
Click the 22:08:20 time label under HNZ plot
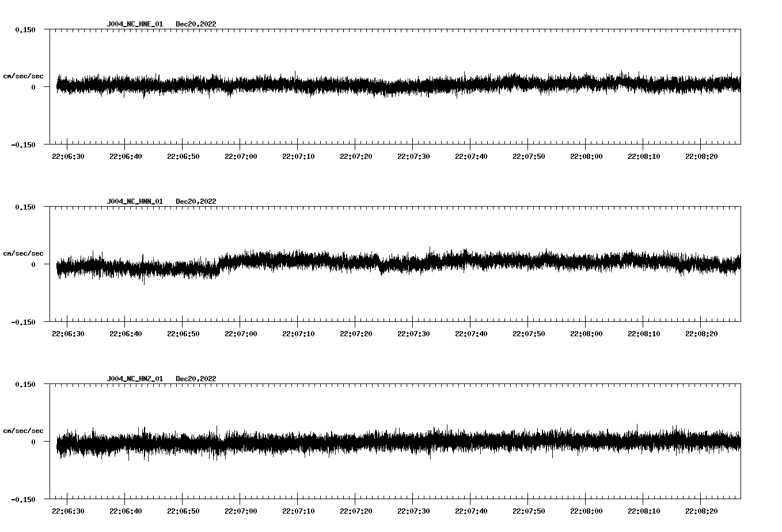click(x=701, y=511)
